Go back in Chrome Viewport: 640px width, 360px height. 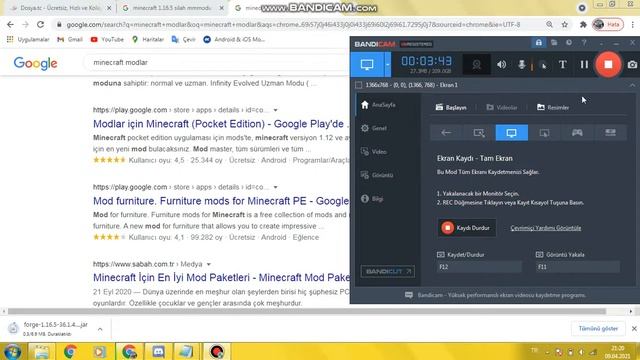(10, 24)
